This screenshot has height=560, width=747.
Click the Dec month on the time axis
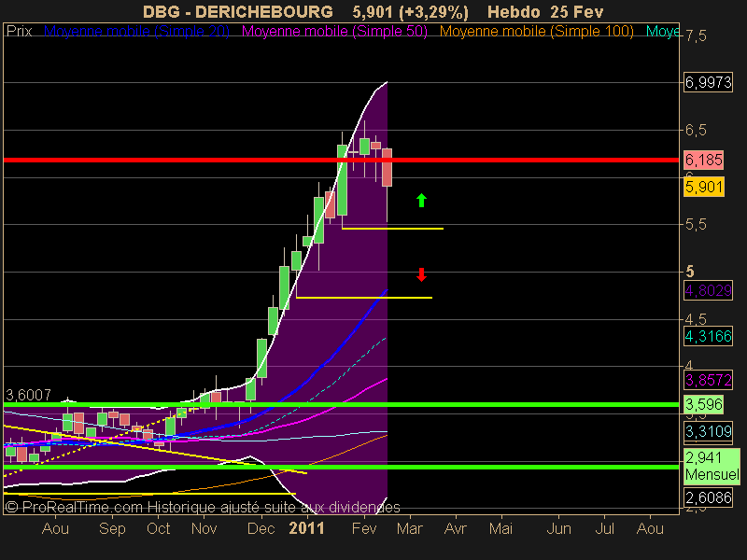(x=261, y=528)
